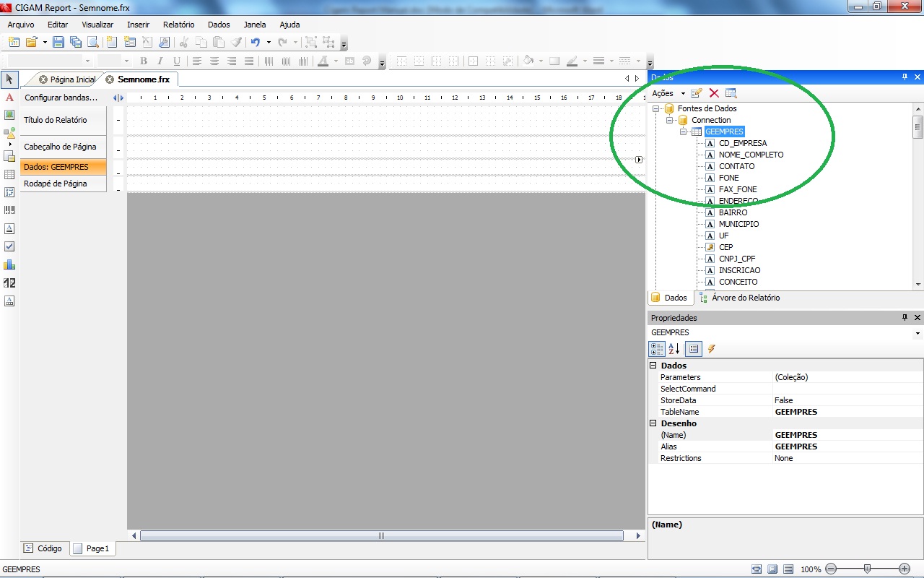Click the view data icon in Dados panel
The height and width of the screenshot is (578, 924).
click(731, 93)
